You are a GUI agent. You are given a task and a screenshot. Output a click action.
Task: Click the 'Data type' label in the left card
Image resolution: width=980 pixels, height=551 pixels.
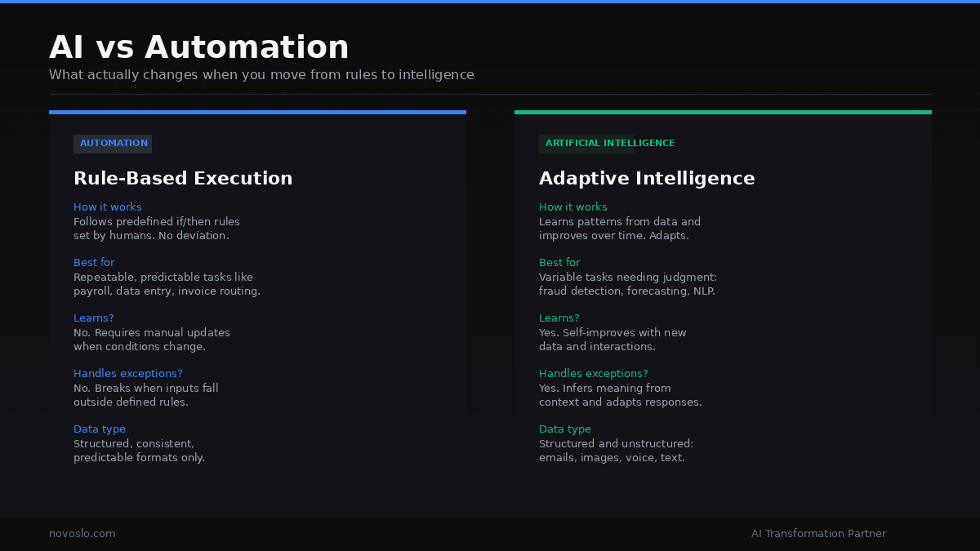(x=100, y=429)
